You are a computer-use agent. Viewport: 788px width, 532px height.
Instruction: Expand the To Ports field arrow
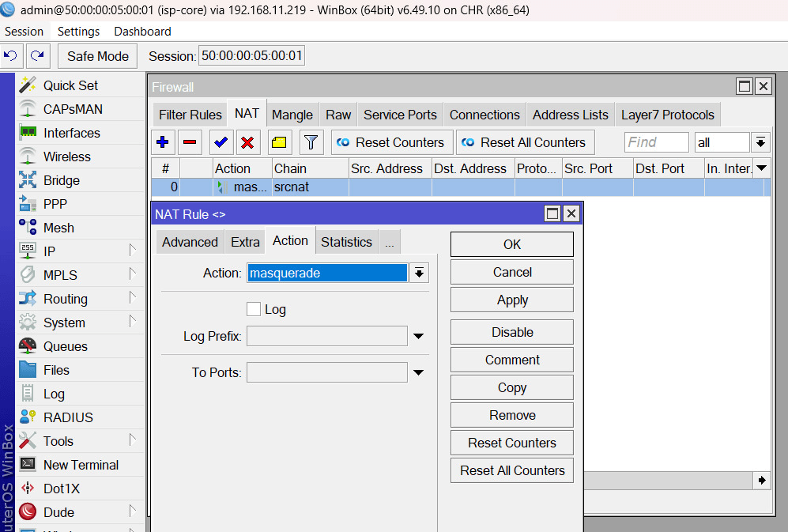pyautogui.click(x=419, y=372)
